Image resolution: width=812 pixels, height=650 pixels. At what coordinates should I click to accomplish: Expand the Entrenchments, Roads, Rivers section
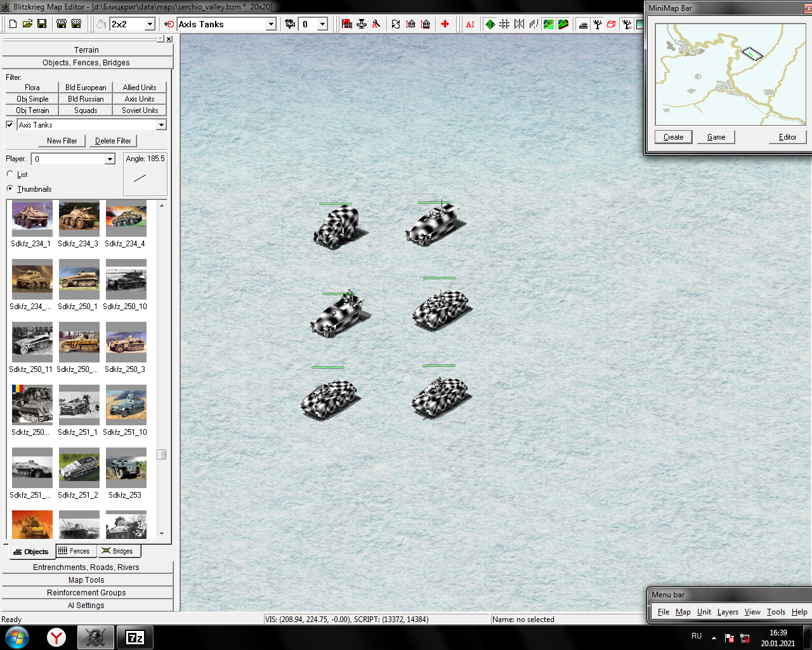coord(86,567)
